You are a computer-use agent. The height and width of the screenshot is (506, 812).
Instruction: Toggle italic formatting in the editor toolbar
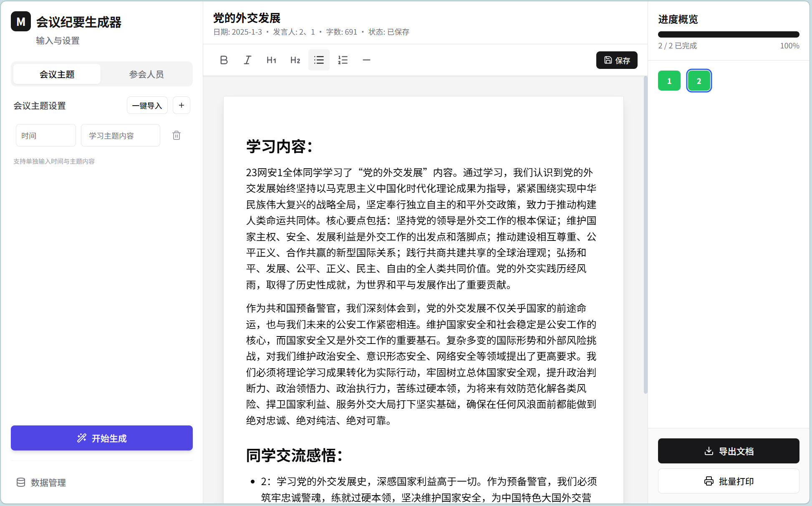point(247,60)
